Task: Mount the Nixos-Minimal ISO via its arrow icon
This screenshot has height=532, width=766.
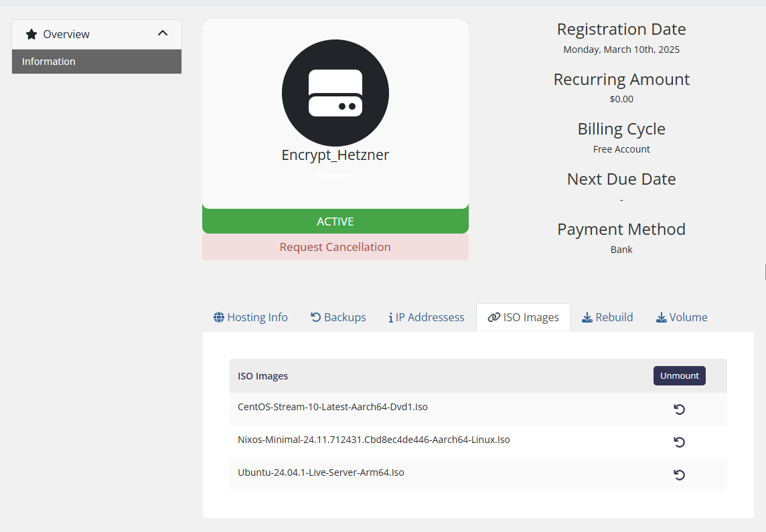Action: (x=679, y=442)
